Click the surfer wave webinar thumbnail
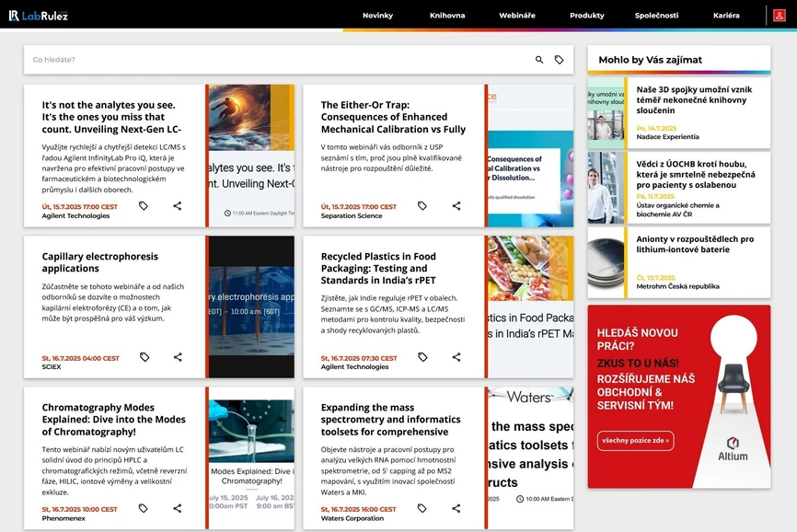797x532 pixels. pyautogui.click(x=251, y=156)
